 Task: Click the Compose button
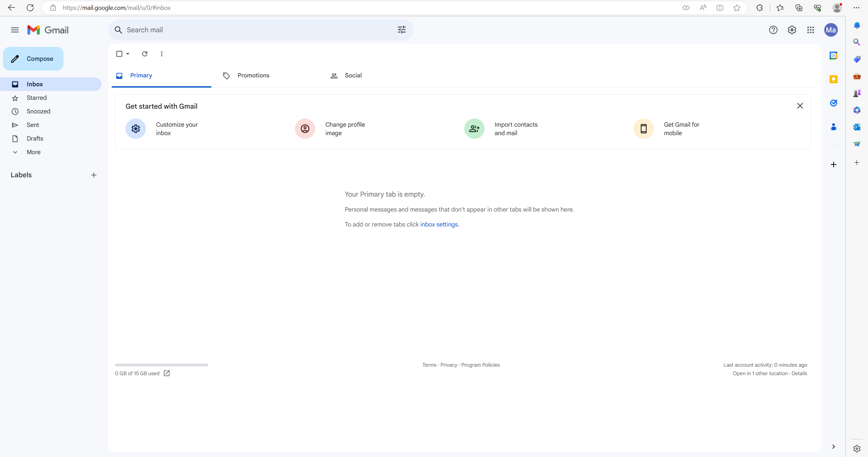[x=33, y=58]
